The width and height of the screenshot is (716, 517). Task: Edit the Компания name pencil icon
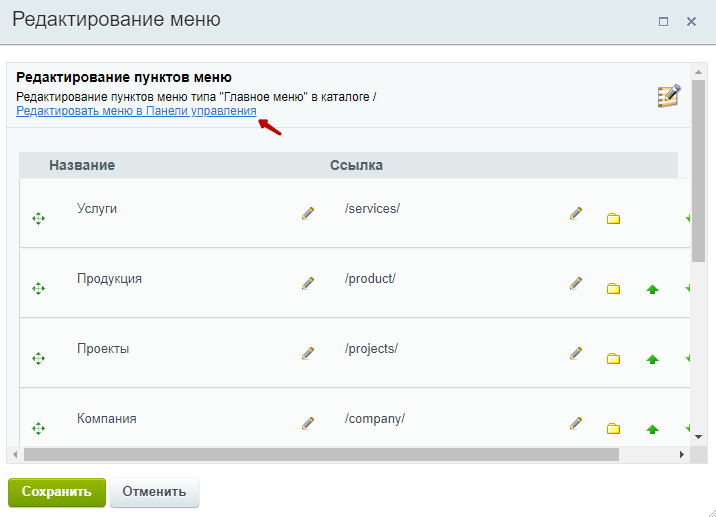[308, 423]
